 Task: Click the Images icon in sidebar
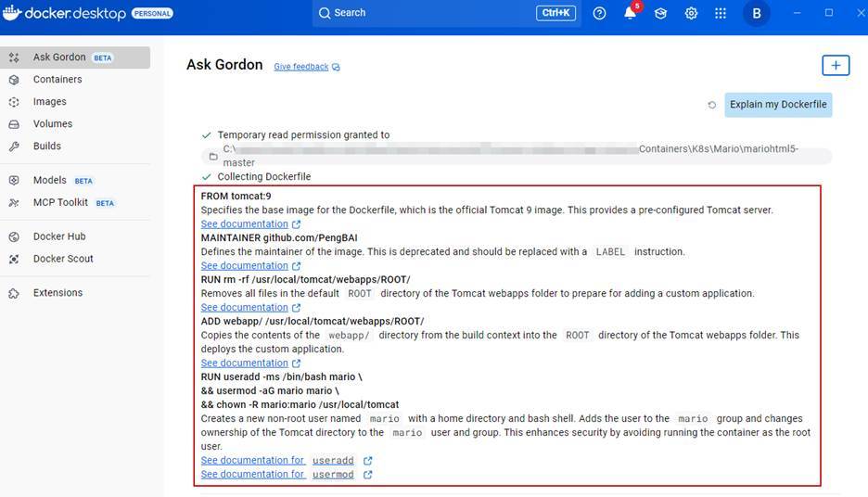(x=14, y=102)
